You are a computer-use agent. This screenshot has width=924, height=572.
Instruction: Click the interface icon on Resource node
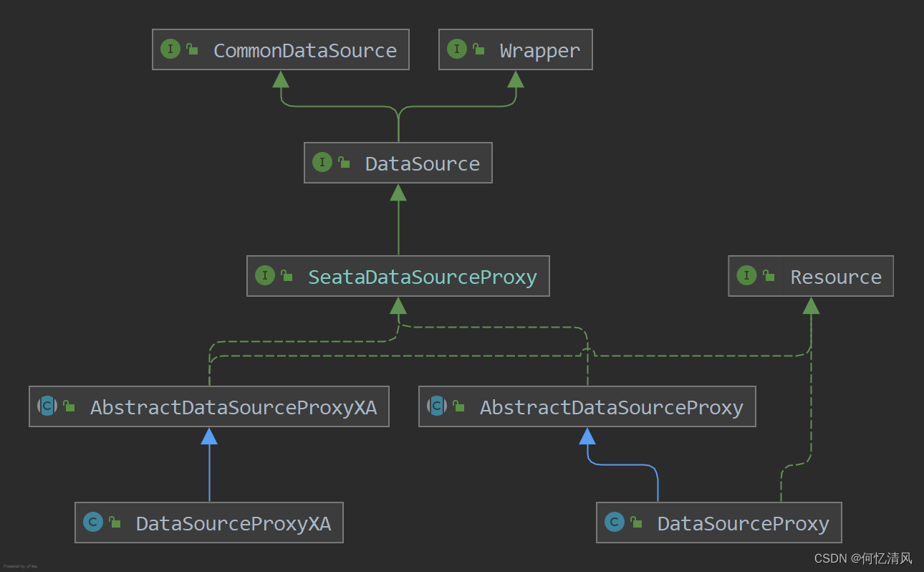click(746, 276)
